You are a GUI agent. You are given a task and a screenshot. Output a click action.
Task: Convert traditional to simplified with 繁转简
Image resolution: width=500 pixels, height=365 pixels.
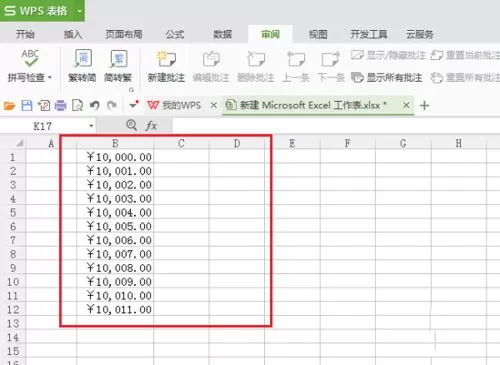[82, 65]
